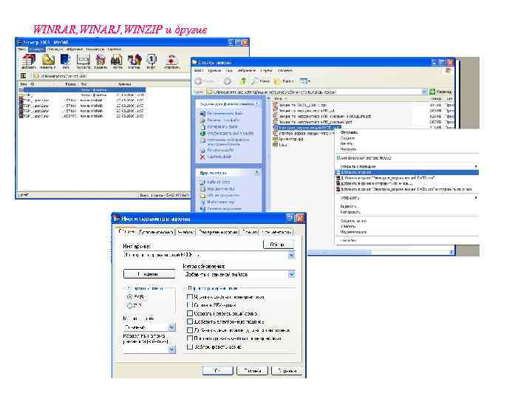Enable Delete files after archiving checkbox
532x399 pixels.
coord(190,297)
